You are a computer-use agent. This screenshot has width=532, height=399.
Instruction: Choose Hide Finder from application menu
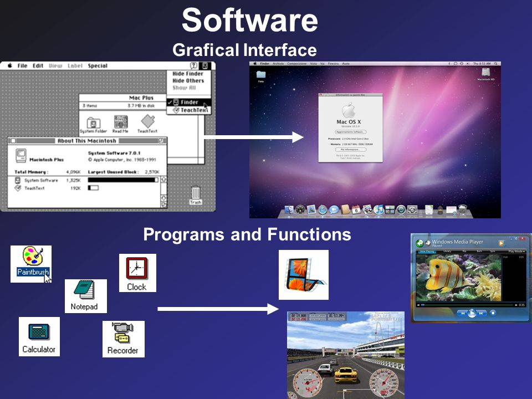(x=188, y=74)
